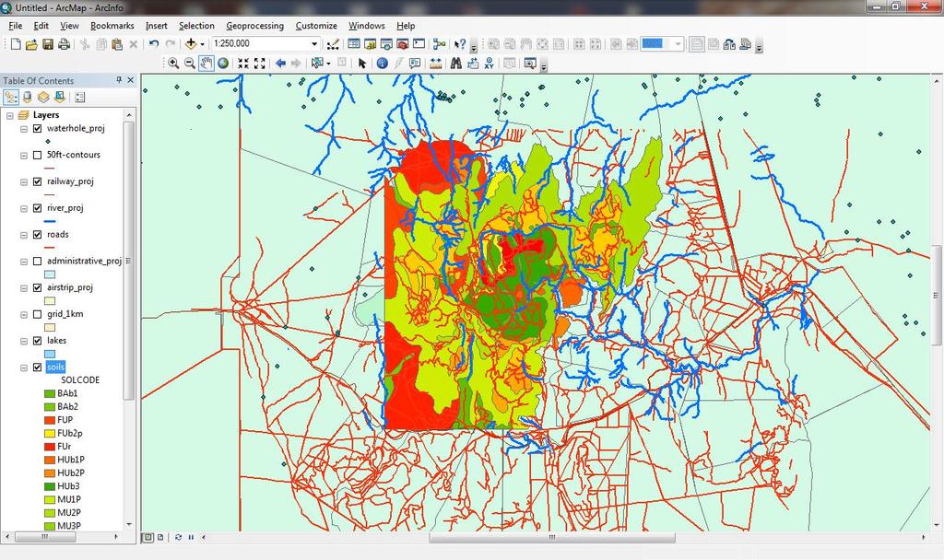Open the map scale dropdown
The height and width of the screenshot is (560, 944).
pyautogui.click(x=314, y=44)
